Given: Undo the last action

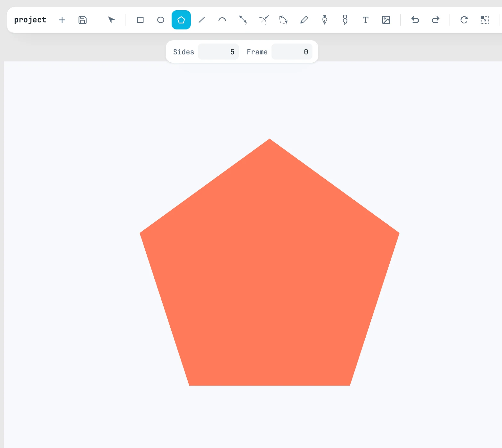Looking at the screenshot, I should point(415,20).
